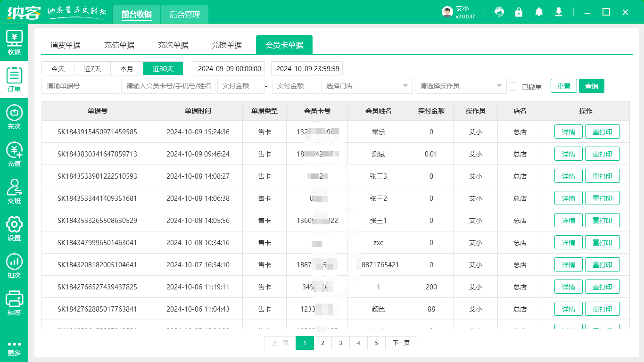This screenshot has width=644, height=362.
Task: Select the 近7天 date range
Action: click(93, 68)
